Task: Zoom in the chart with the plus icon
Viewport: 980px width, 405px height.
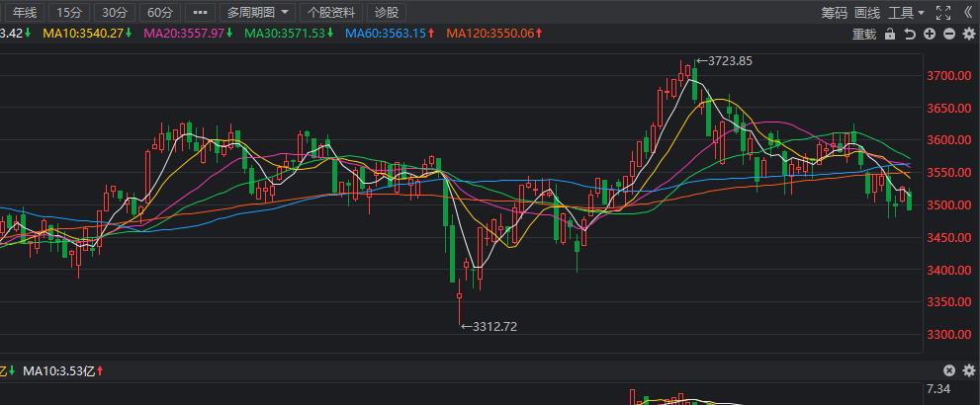Action: click(x=930, y=34)
